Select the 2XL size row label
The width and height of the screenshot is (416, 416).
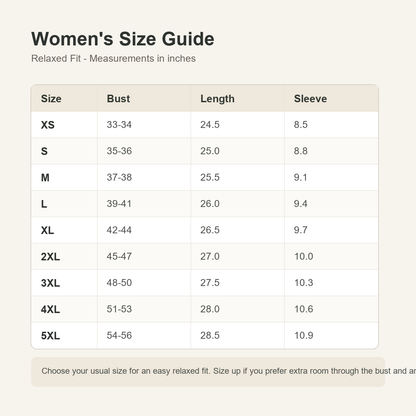pos(50,257)
